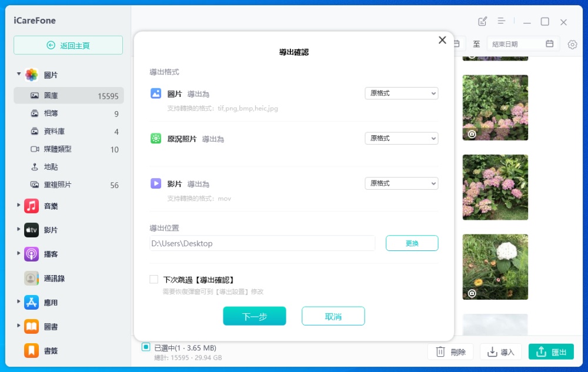
Task: Click the feedback edit icon in title bar
Action: click(x=483, y=22)
